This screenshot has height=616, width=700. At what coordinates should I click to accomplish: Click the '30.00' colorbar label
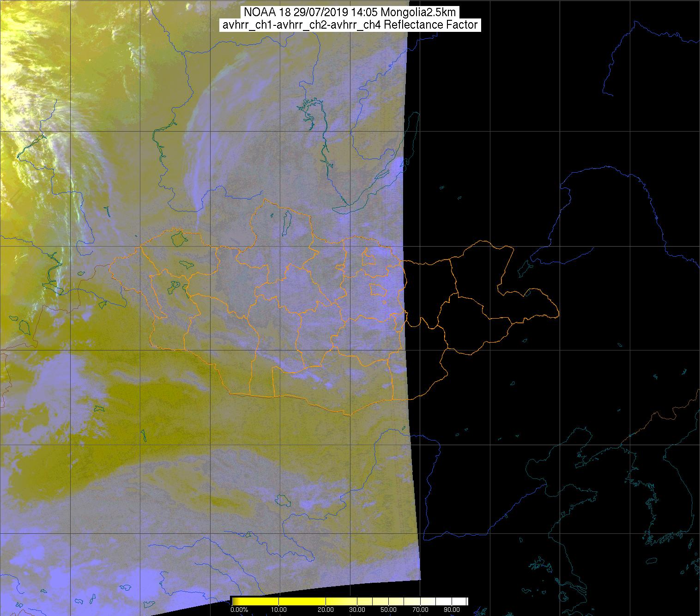(357, 610)
